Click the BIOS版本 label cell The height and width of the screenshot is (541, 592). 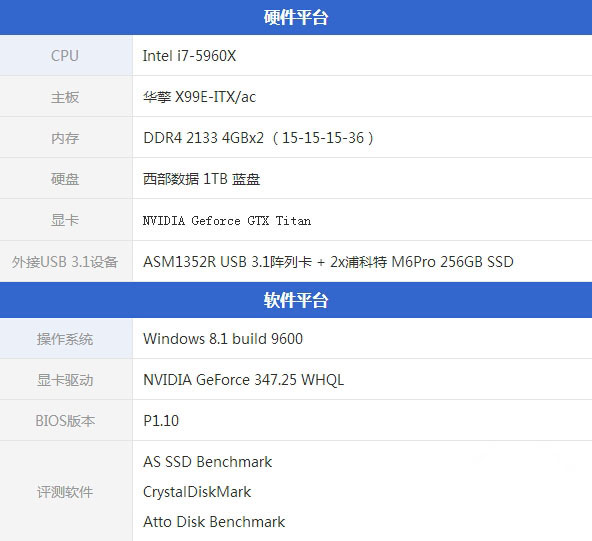tap(66, 420)
